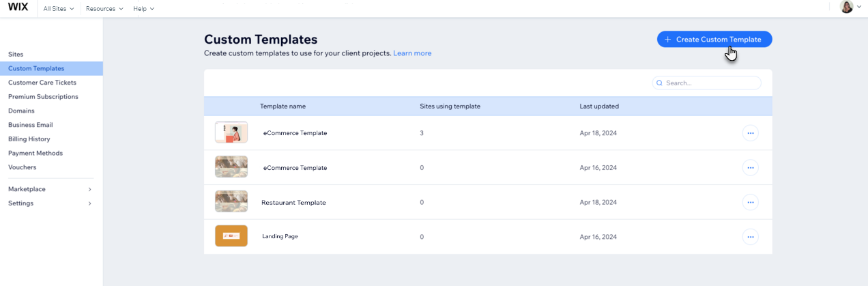Viewport: 868px width, 286px height.
Task: Click the Wix logo
Action: point(18,8)
